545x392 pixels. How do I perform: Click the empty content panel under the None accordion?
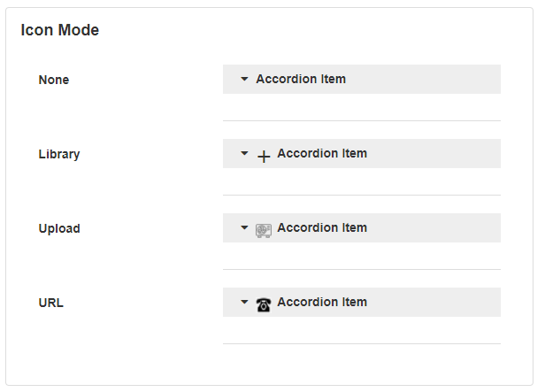(x=361, y=107)
